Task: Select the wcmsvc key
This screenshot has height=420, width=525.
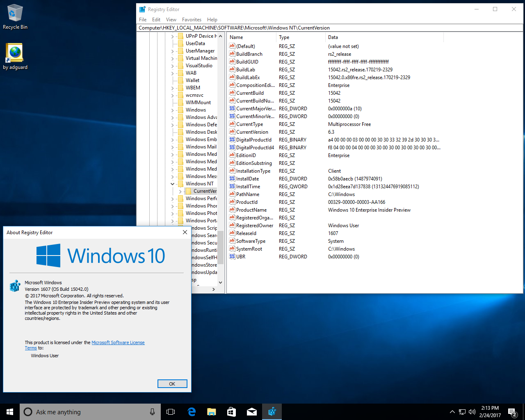Action: pos(194,95)
